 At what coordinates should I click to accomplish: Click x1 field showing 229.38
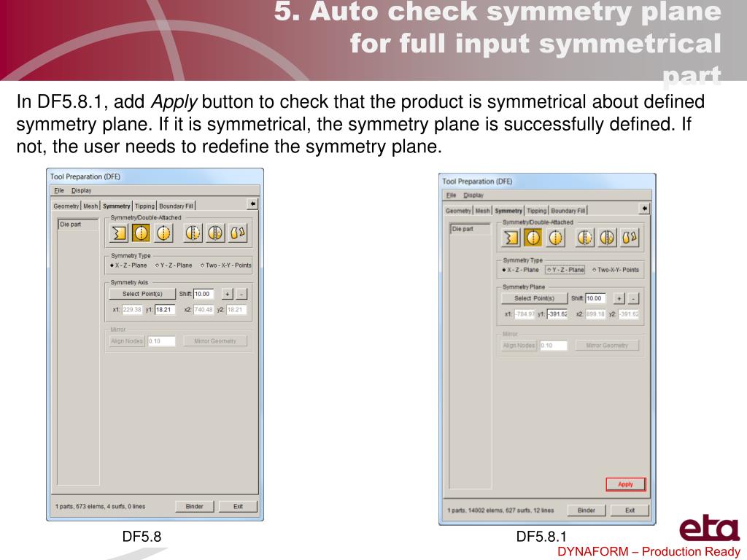[132, 309]
